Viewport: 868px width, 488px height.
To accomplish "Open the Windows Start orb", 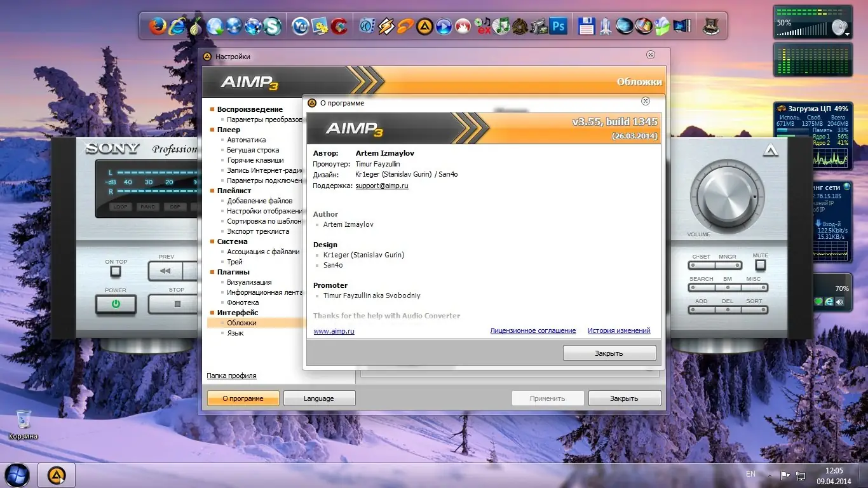I will pos(17,475).
